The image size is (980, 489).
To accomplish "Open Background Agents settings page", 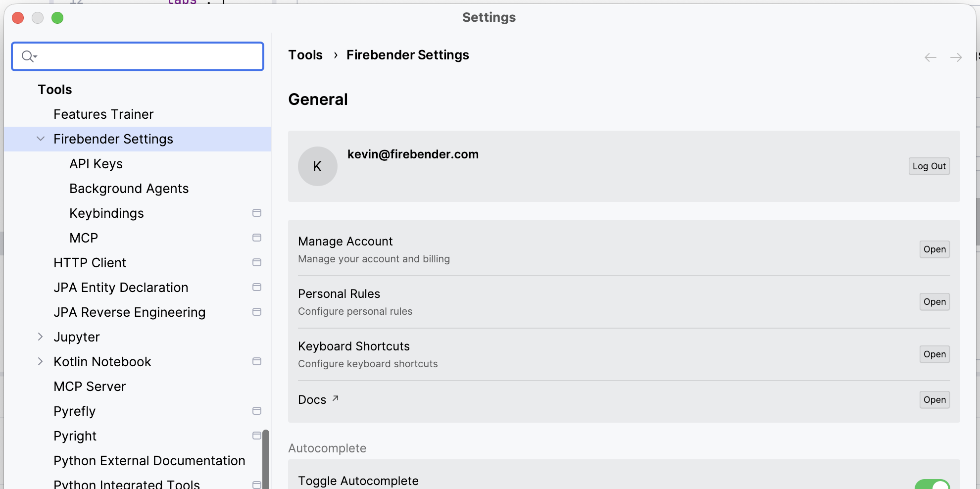I will [x=129, y=189].
